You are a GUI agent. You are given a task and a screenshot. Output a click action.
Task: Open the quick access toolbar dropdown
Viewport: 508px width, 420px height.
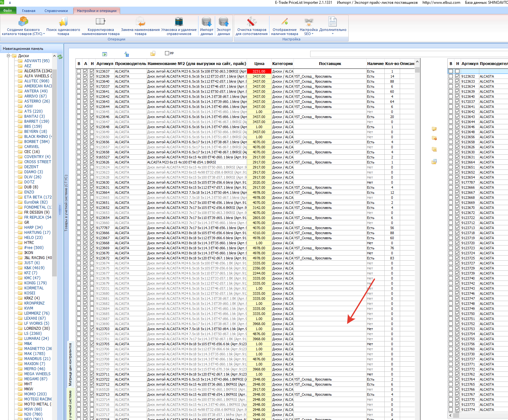(10, 3)
